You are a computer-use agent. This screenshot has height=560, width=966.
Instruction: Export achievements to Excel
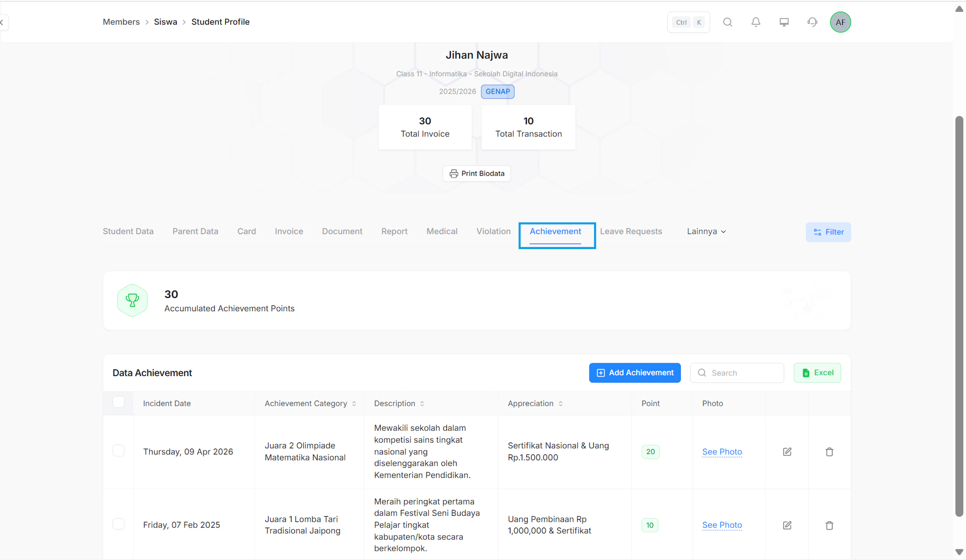coord(817,373)
